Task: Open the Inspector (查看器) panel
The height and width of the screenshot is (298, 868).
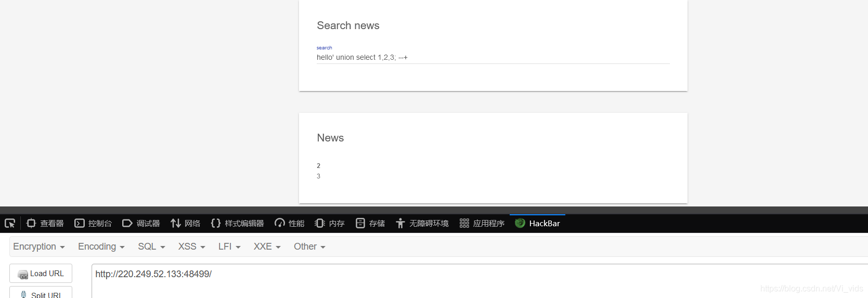Action: click(45, 224)
